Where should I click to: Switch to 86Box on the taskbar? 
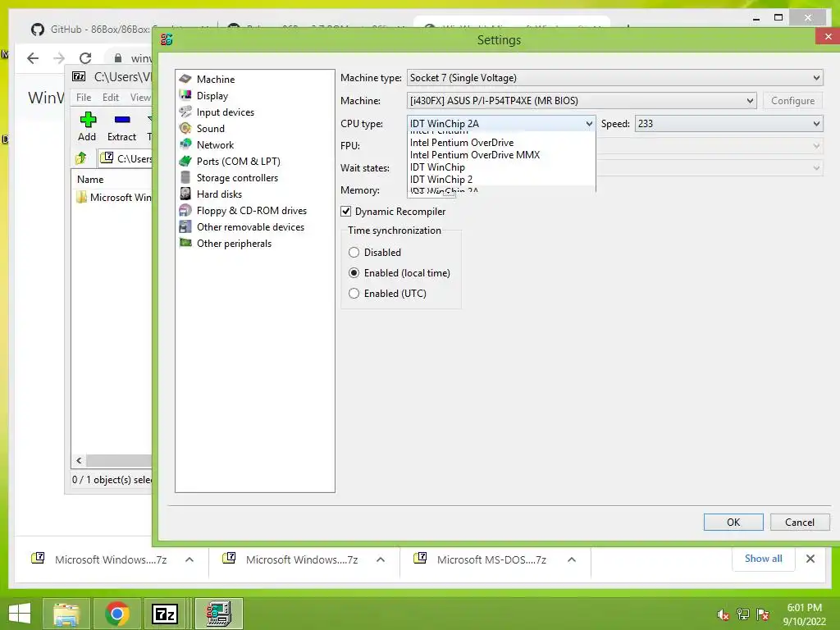pos(218,614)
